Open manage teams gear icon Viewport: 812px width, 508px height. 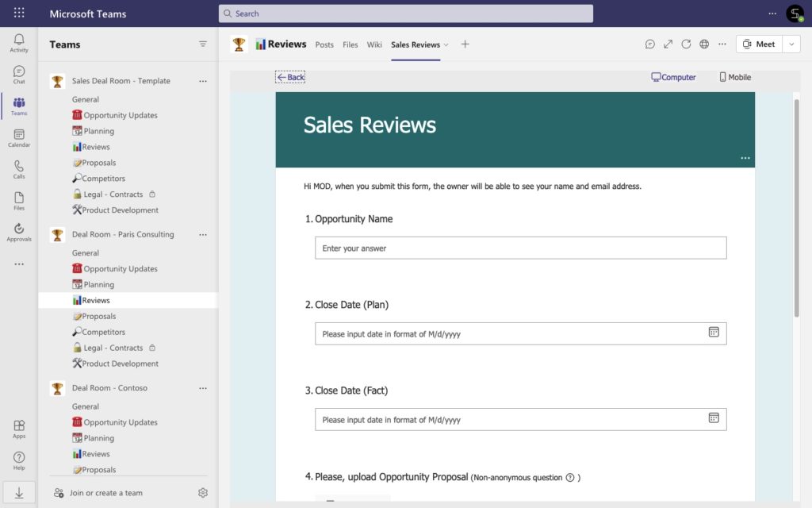point(203,493)
